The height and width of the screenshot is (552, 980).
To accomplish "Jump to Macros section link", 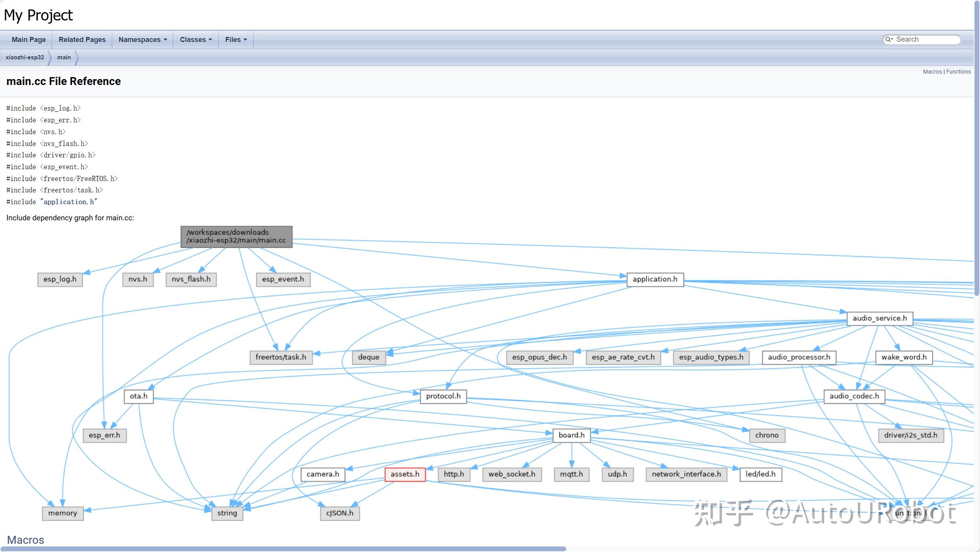I will click(x=932, y=72).
